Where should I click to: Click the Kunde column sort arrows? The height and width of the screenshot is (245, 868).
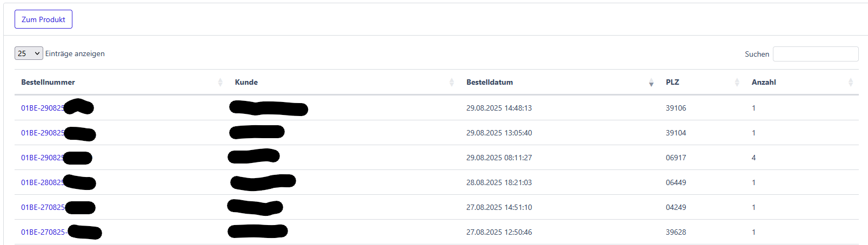pos(451,82)
